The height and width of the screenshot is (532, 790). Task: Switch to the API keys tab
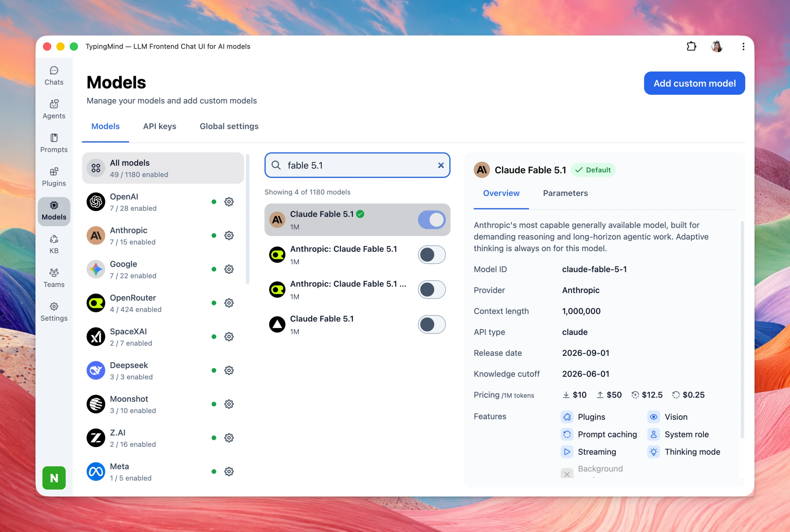tap(159, 126)
